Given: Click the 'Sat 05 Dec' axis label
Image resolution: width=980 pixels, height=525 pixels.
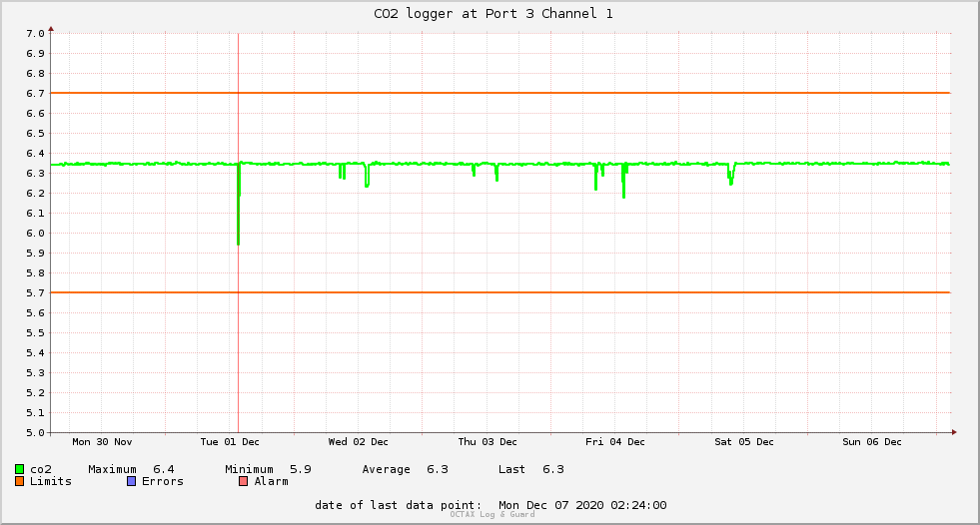Looking at the screenshot, I should [x=744, y=442].
